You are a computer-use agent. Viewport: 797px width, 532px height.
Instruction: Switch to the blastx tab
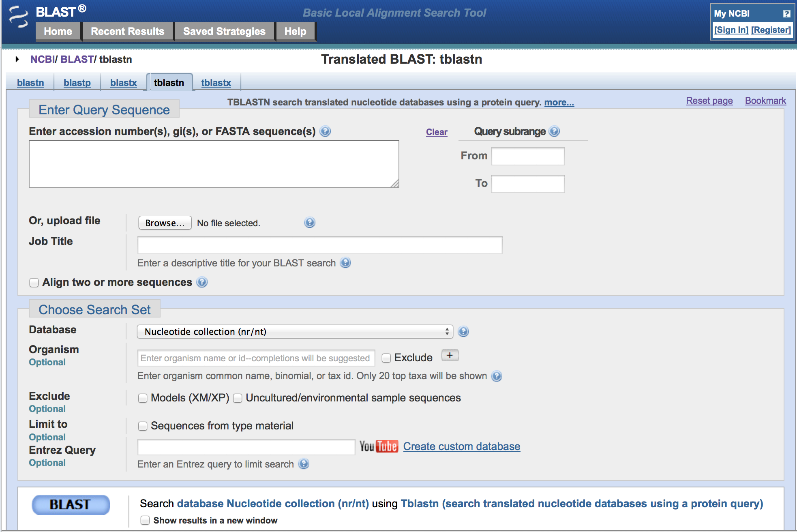124,83
